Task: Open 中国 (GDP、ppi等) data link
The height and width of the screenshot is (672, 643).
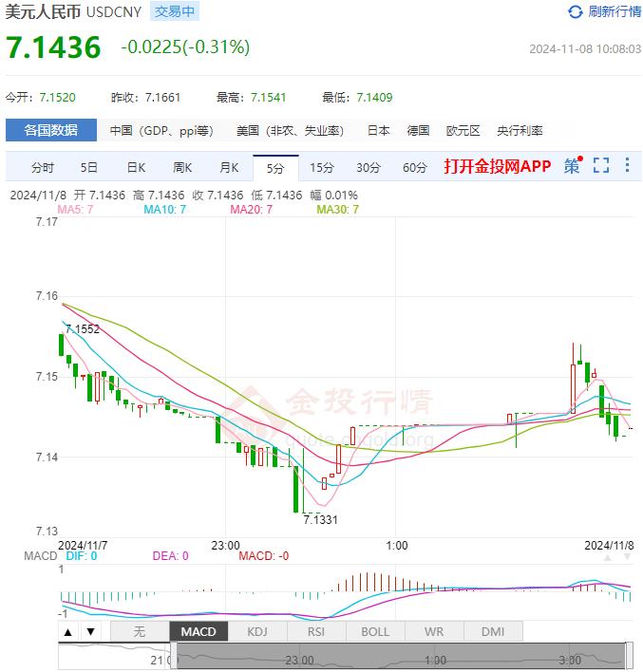Action: [161, 130]
